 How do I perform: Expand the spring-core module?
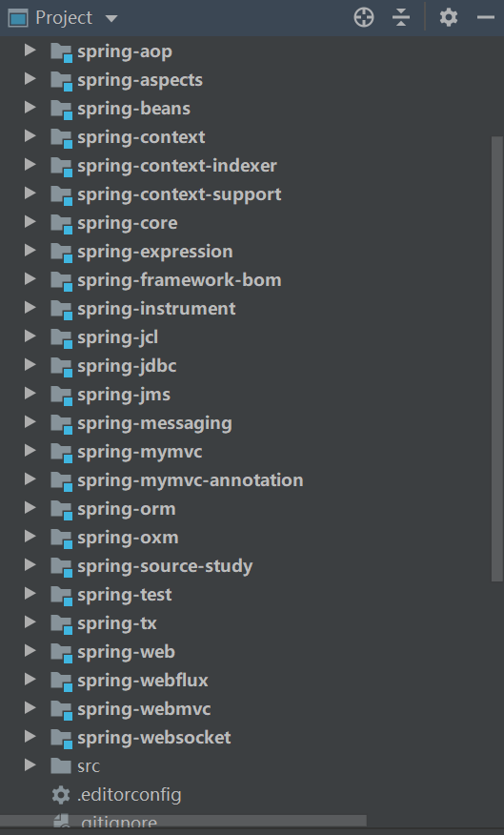tap(30, 222)
